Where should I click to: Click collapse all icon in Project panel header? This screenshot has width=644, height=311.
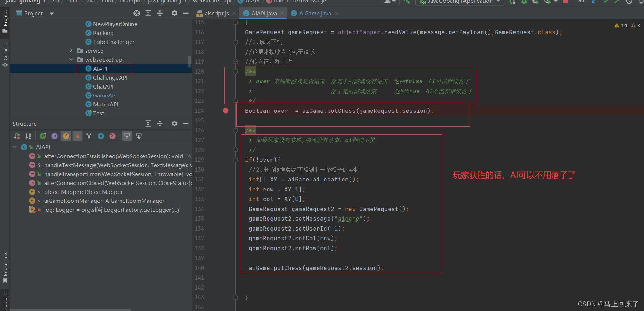(160, 13)
